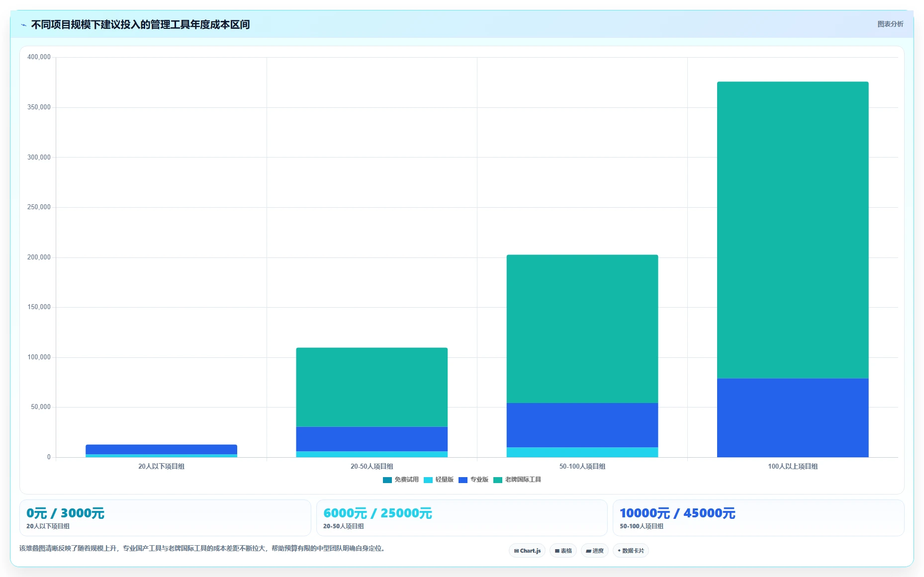Screen dimensions: 924x577
Task: Click the 表格 tag
Action: coord(563,551)
